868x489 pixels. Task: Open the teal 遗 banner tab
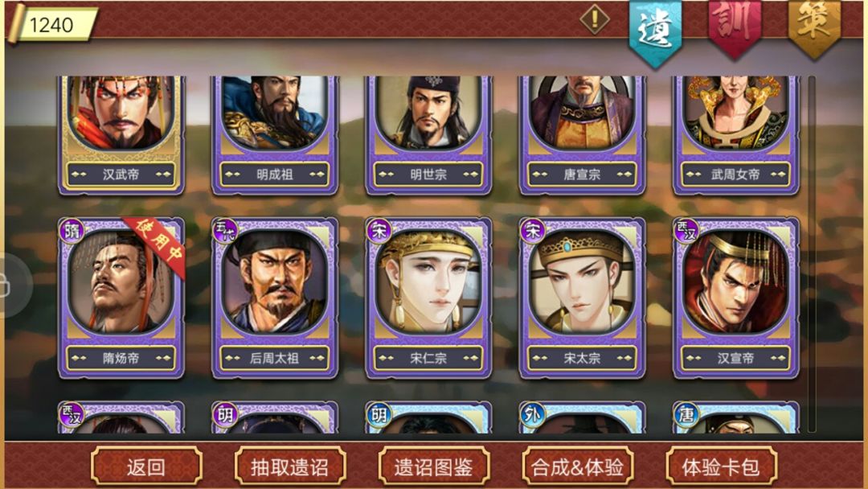(656, 32)
